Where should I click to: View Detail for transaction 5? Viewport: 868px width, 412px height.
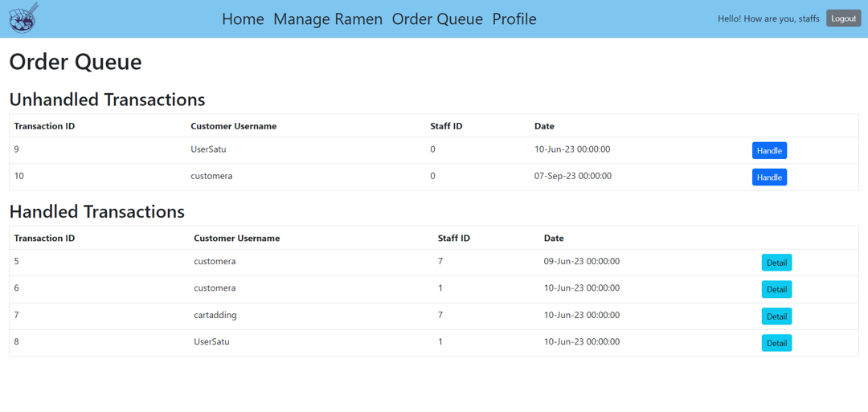[x=776, y=263]
